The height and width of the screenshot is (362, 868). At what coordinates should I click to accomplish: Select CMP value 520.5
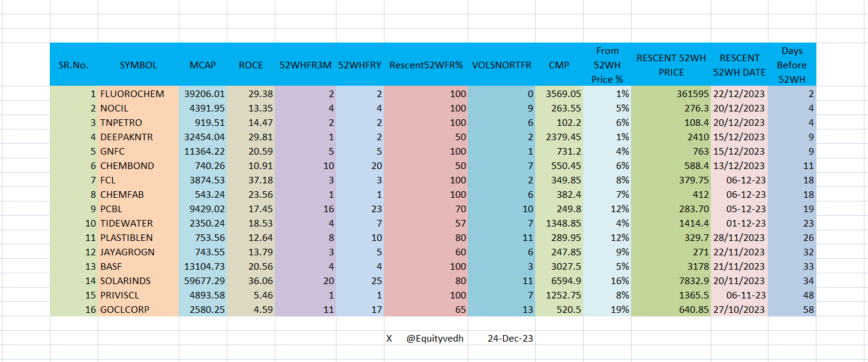pyautogui.click(x=559, y=309)
